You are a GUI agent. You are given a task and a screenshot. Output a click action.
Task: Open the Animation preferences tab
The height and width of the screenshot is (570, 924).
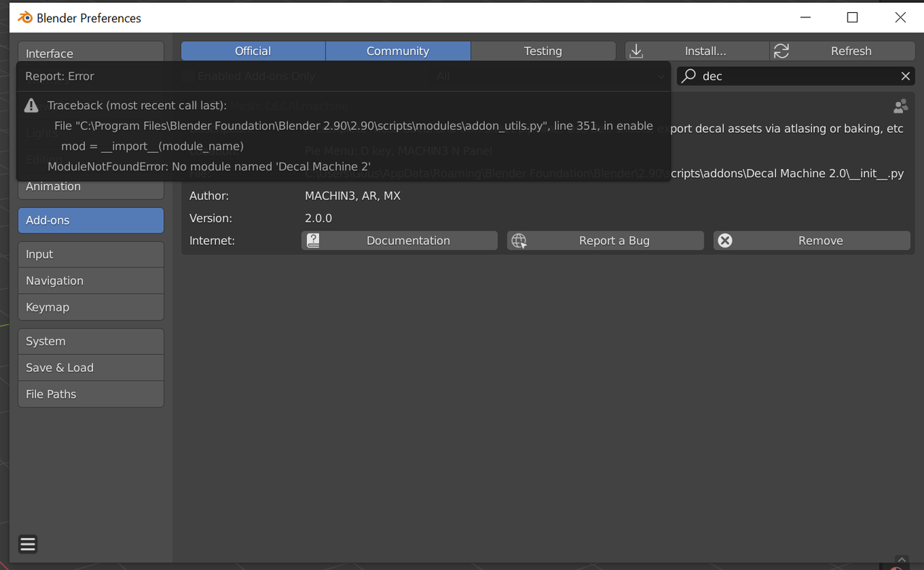click(91, 186)
